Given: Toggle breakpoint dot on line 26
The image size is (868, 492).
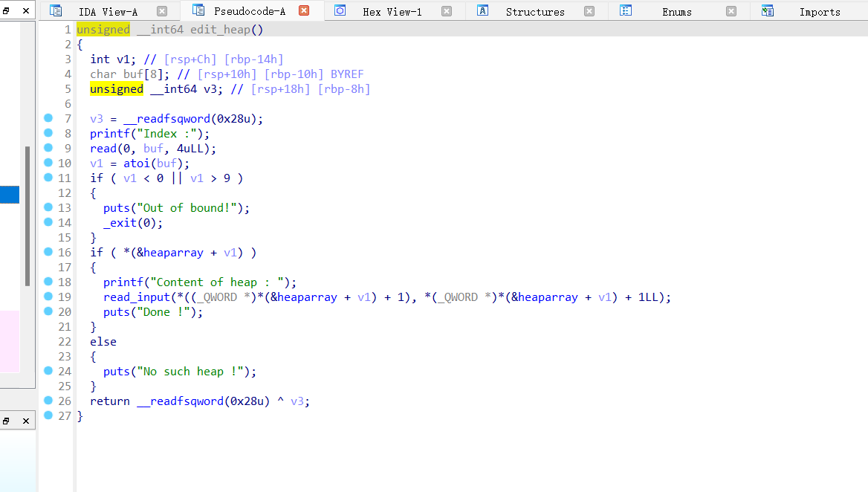Looking at the screenshot, I should (x=48, y=401).
